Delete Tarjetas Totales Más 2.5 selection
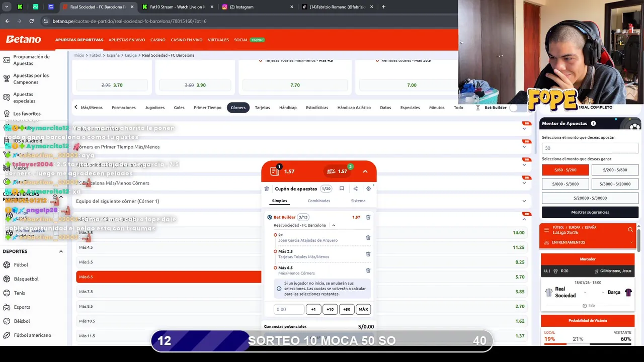644x362 pixels. click(368, 254)
